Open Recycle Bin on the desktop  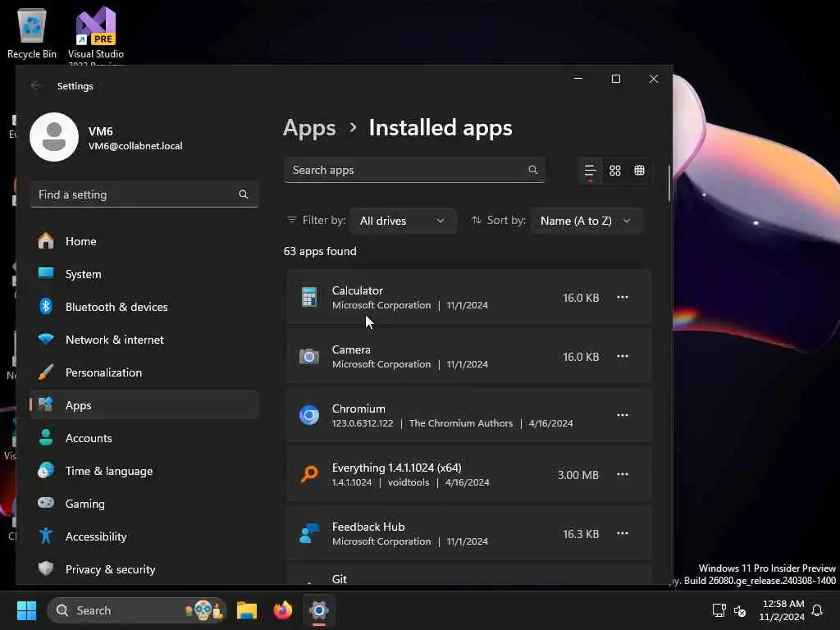click(32, 33)
